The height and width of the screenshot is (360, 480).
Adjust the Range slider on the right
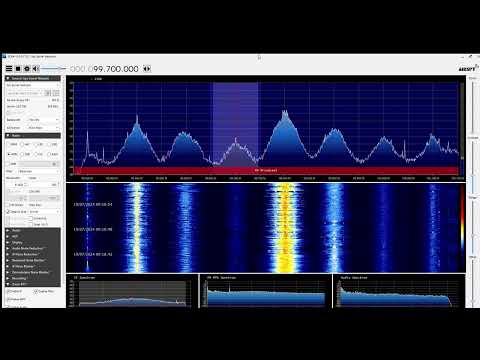point(473,227)
